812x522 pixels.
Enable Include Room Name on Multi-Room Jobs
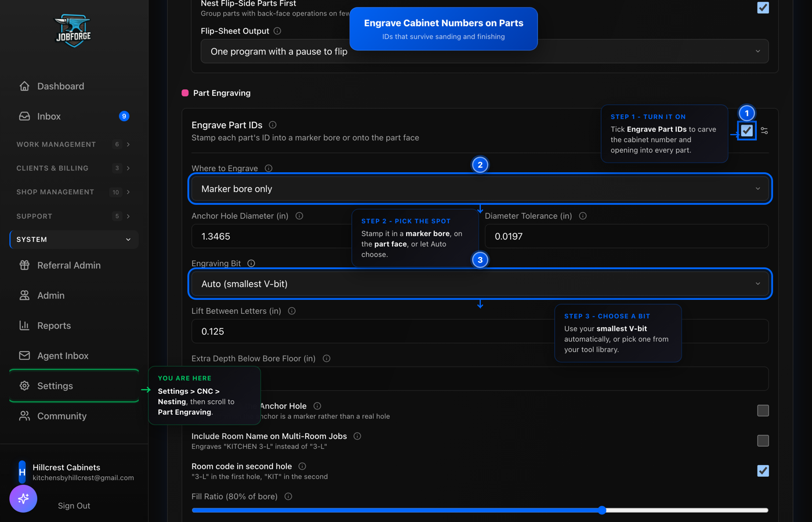click(763, 441)
